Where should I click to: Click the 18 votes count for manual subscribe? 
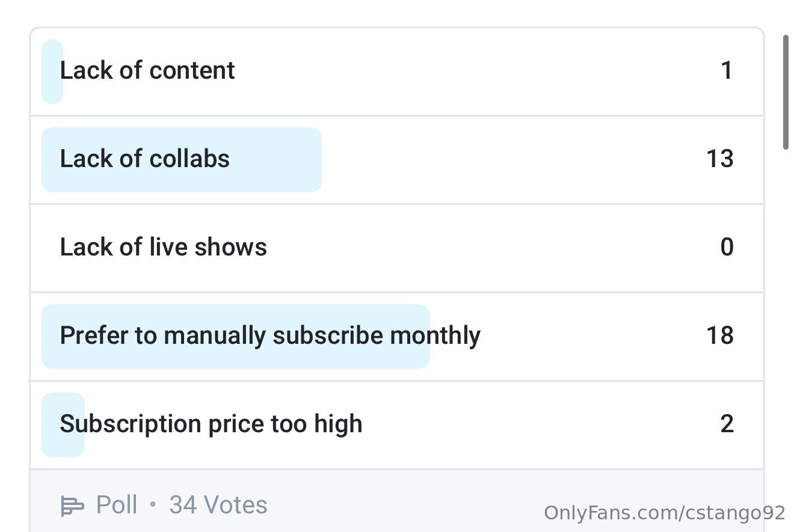tap(720, 335)
